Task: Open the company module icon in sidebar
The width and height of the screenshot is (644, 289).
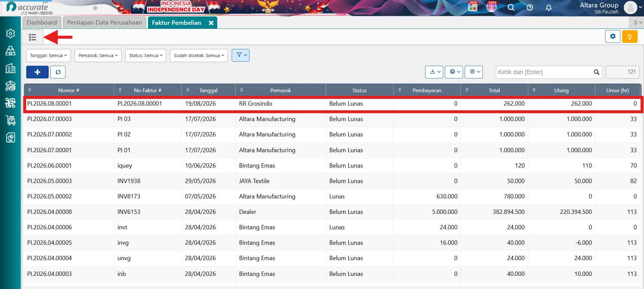Action: point(10,51)
